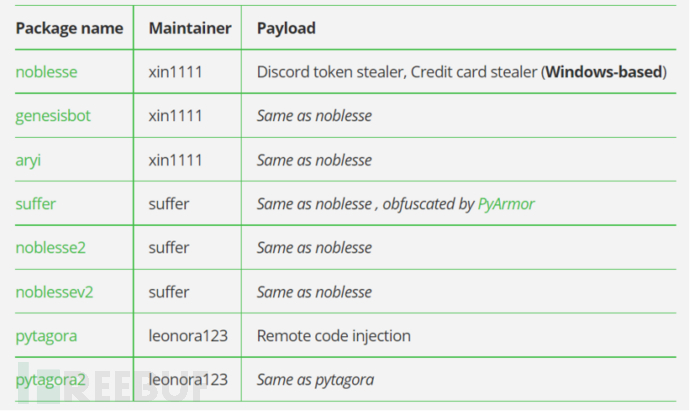Open the pytagora package link
Image resolution: width=690 pixels, height=411 pixels.
(46, 336)
